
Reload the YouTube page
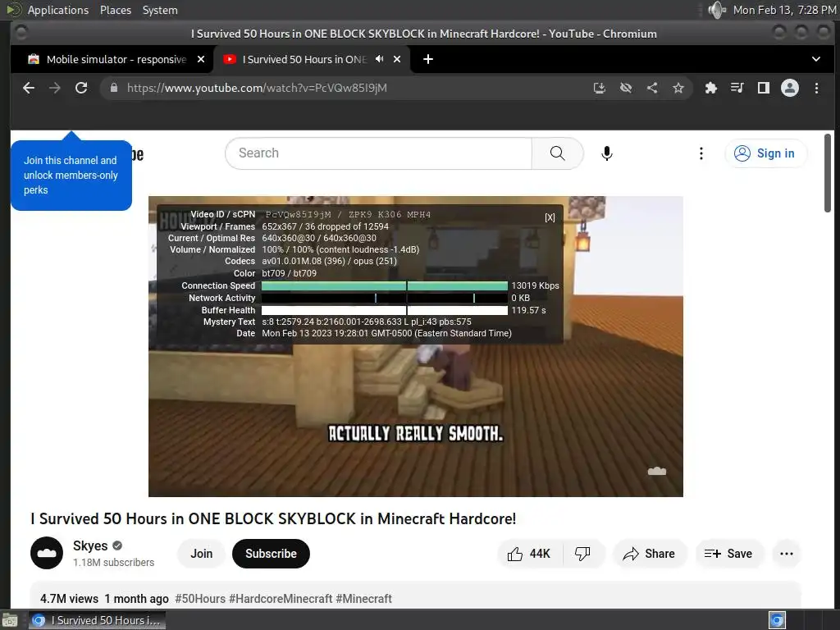pos(81,88)
